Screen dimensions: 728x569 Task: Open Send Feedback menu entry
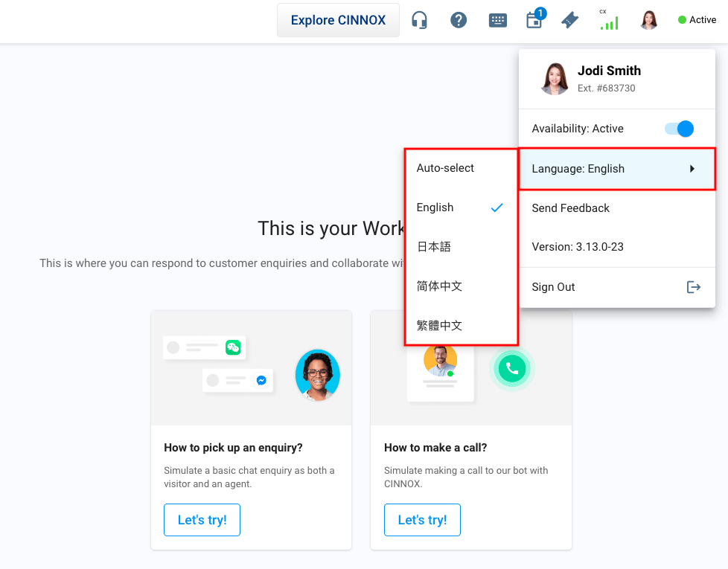(617, 208)
